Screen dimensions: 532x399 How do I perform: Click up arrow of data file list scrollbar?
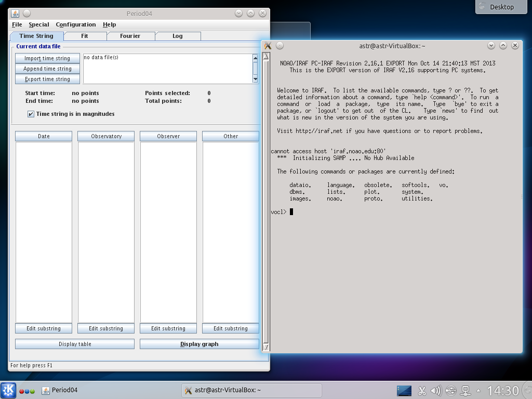pos(255,58)
